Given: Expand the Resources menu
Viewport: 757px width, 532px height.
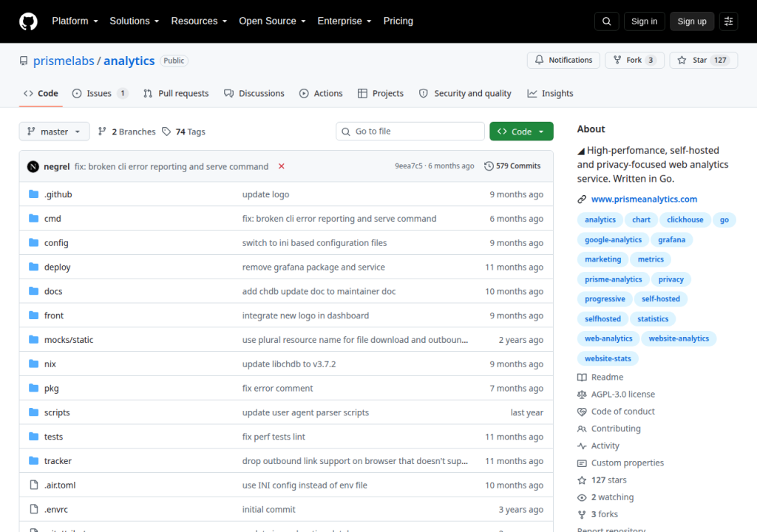Looking at the screenshot, I should pyautogui.click(x=199, y=21).
